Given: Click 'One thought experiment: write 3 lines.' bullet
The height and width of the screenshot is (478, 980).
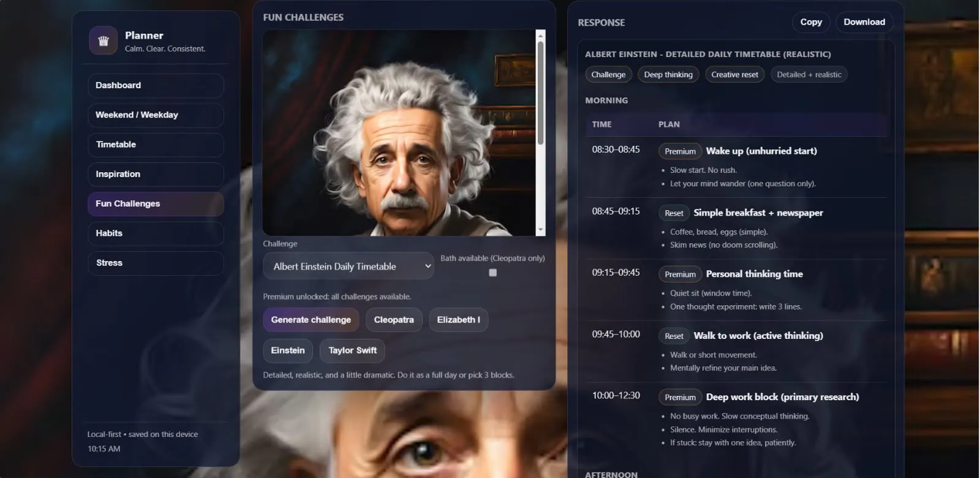Looking at the screenshot, I should click(736, 307).
